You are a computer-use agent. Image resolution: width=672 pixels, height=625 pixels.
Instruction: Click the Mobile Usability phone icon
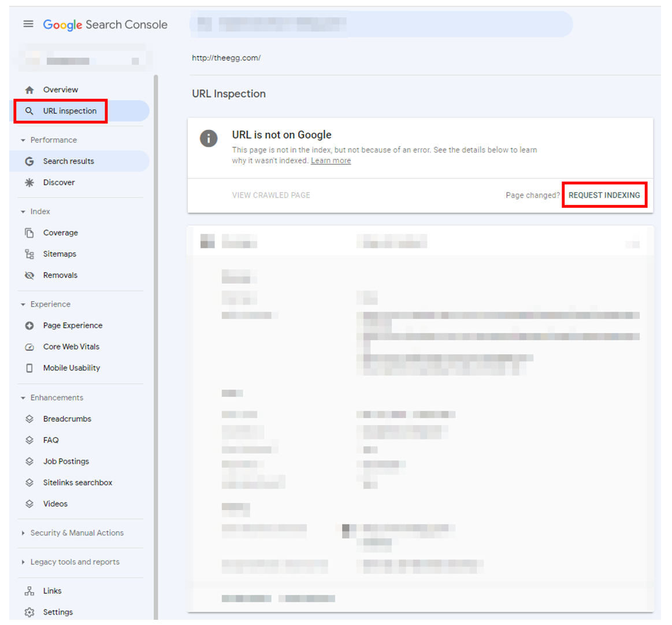point(29,368)
